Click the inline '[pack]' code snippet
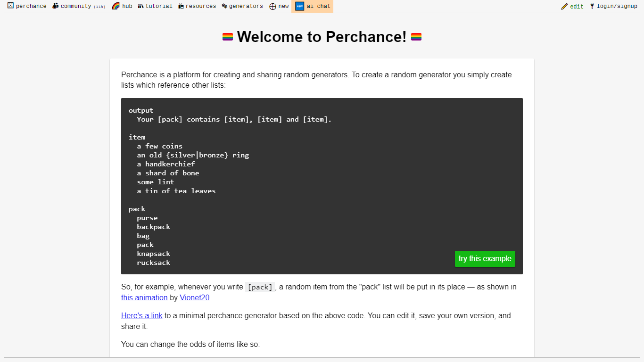The height and width of the screenshot is (362, 644). [x=260, y=287]
